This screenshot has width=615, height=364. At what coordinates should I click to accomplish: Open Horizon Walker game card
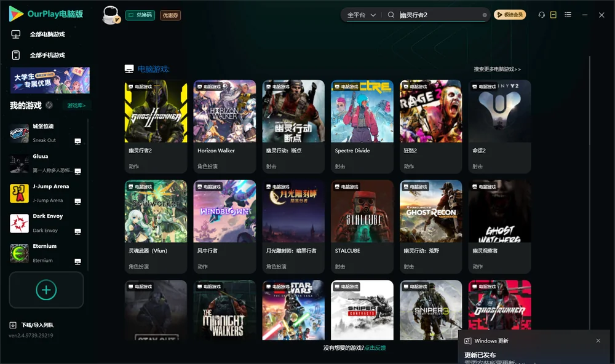(x=224, y=127)
